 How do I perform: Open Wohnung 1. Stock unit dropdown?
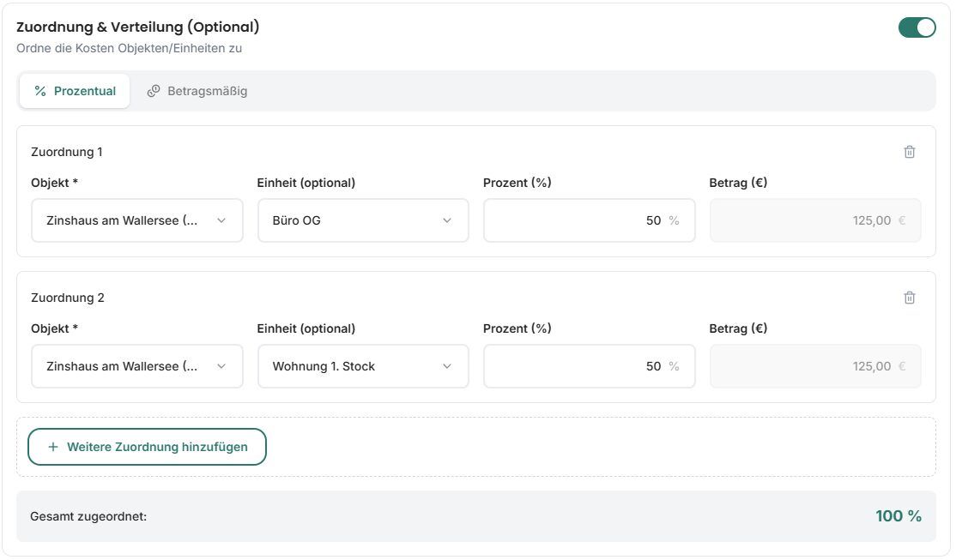[x=363, y=366]
